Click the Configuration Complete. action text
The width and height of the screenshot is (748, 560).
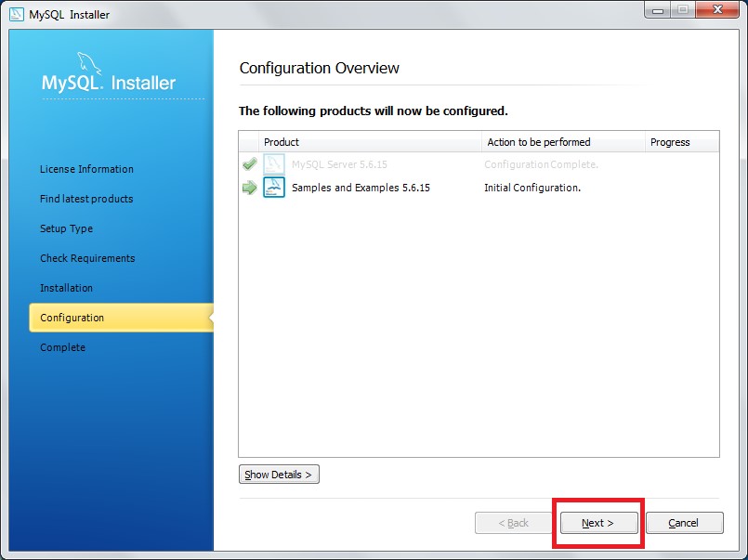click(x=541, y=164)
